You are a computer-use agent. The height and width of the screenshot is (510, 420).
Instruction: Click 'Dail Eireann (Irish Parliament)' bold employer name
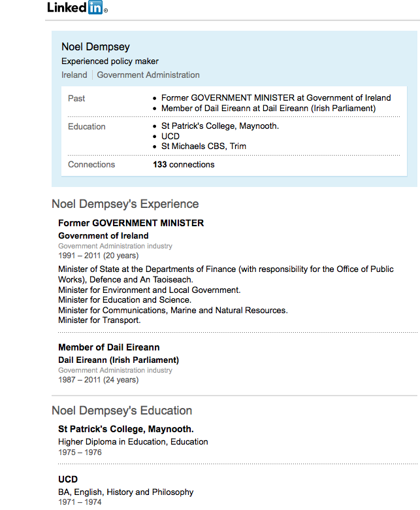tap(118, 360)
